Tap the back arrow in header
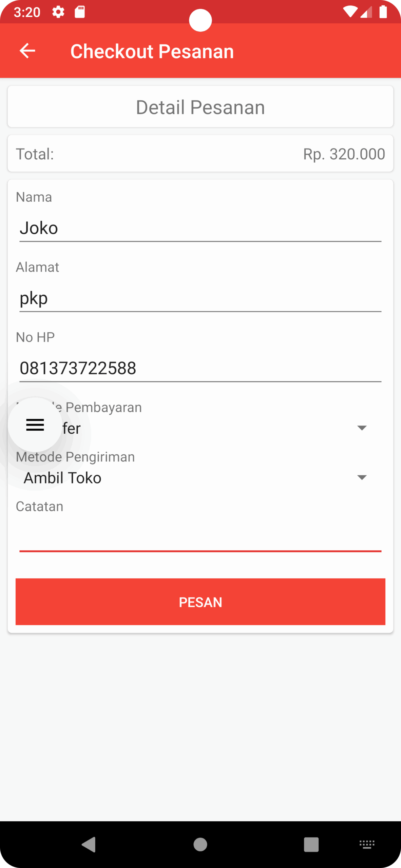The image size is (401, 868). click(x=27, y=51)
